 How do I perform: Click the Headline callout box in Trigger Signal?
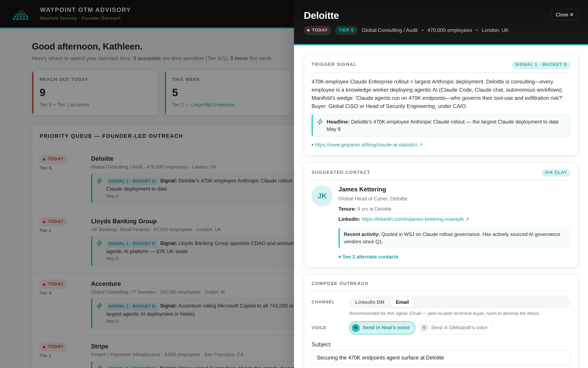point(441,126)
